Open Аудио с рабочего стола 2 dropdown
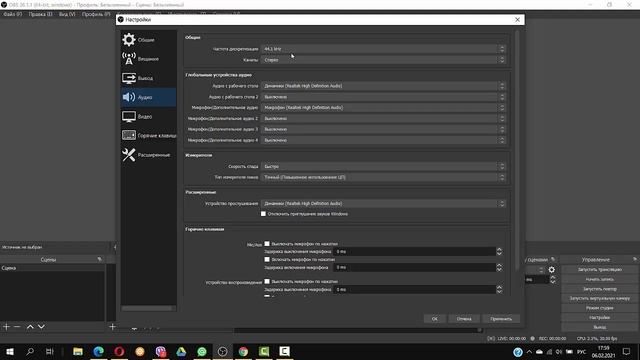Viewport: 640px width, 360px height. 383,97
